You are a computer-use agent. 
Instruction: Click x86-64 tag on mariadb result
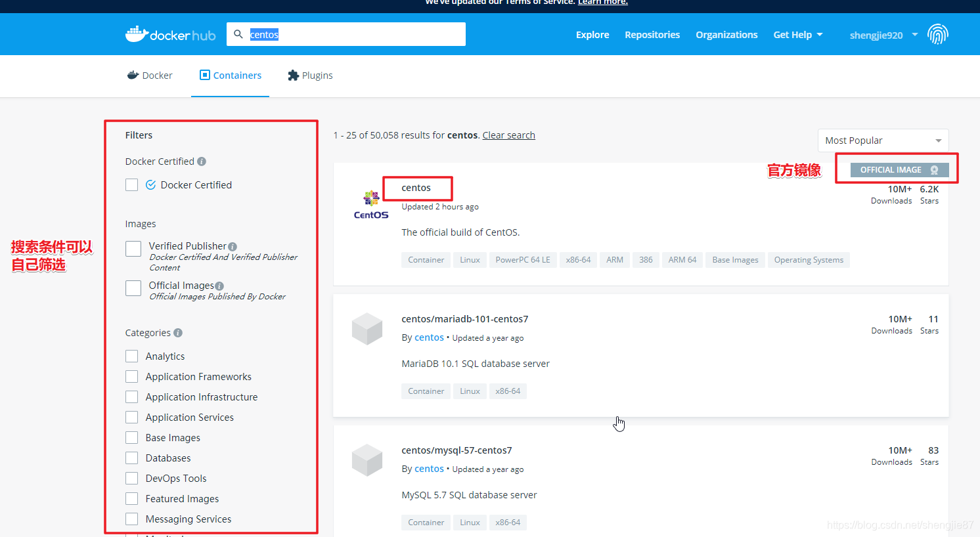pos(508,391)
